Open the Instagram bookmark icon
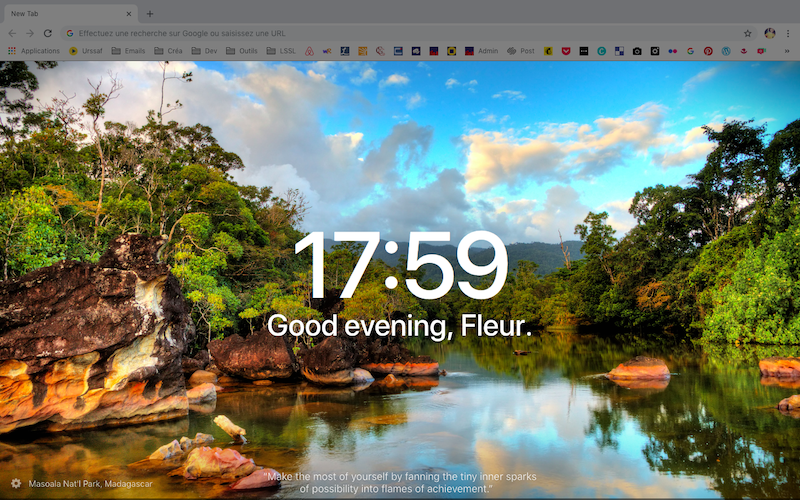 click(655, 50)
